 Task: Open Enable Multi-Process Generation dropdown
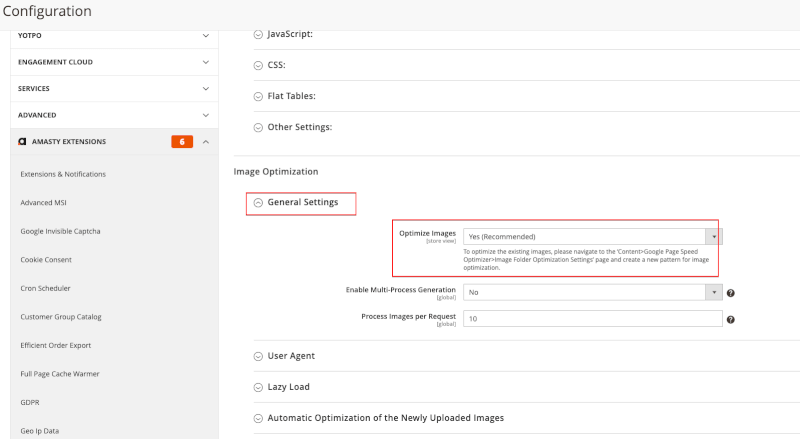[592, 292]
